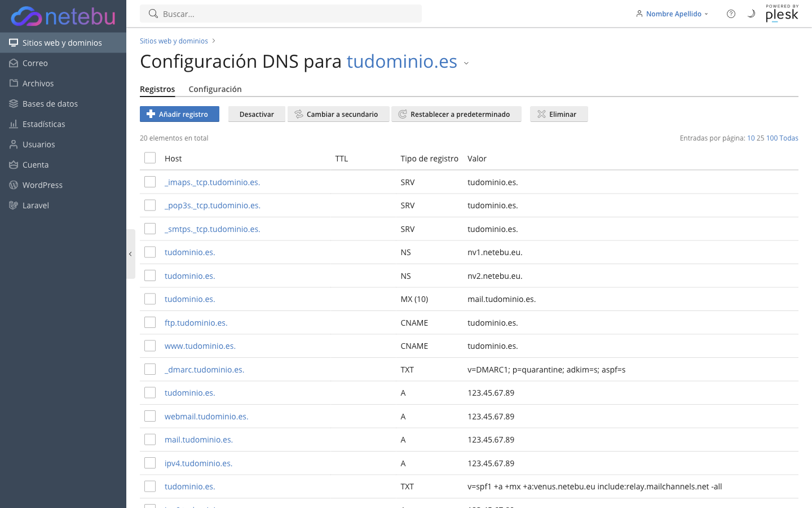This screenshot has height=508, width=812.
Task: Click the user profile icon
Action: click(639, 14)
